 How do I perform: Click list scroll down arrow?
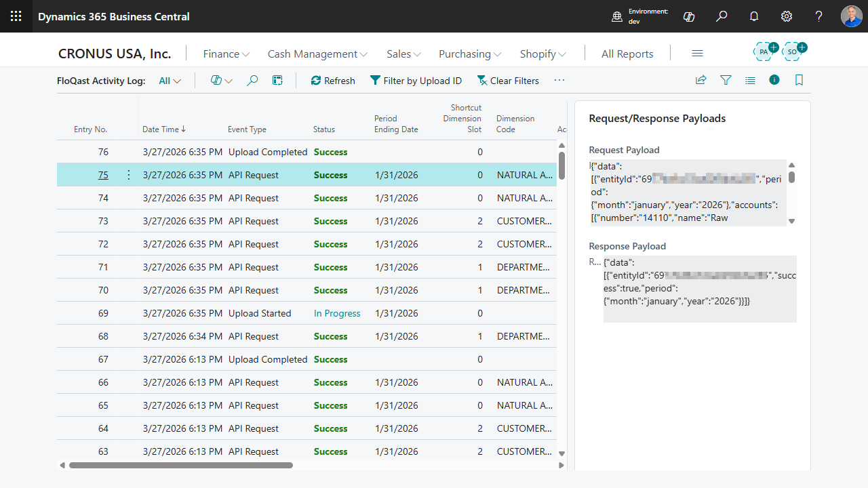coord(561,454)
